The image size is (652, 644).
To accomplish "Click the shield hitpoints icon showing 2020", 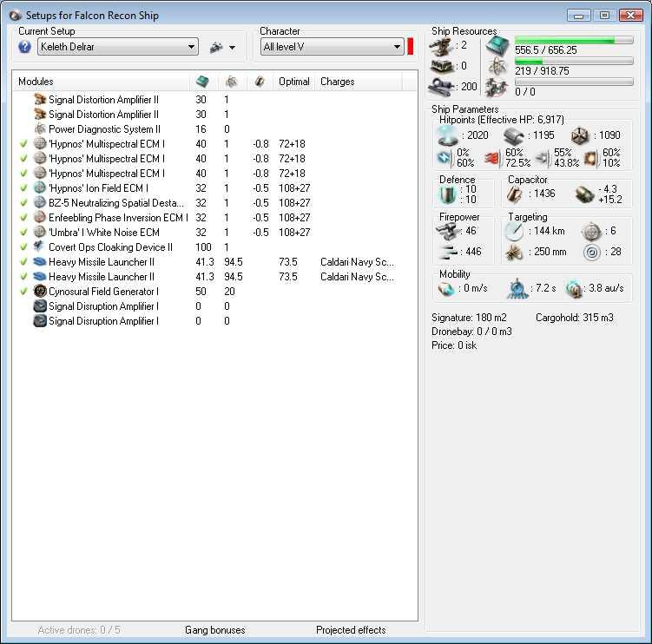I will [448, 135].
